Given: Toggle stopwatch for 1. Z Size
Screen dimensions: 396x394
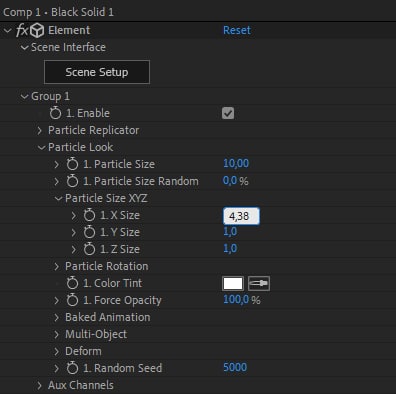Looking at the screenshot, I should coord(89,249).
